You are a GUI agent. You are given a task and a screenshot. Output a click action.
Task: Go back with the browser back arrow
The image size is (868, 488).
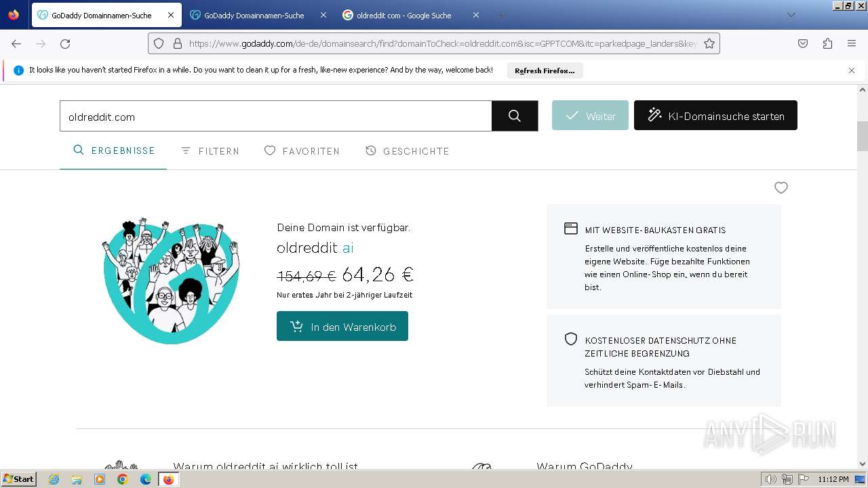pyautogui.click(x=16, y=43)
